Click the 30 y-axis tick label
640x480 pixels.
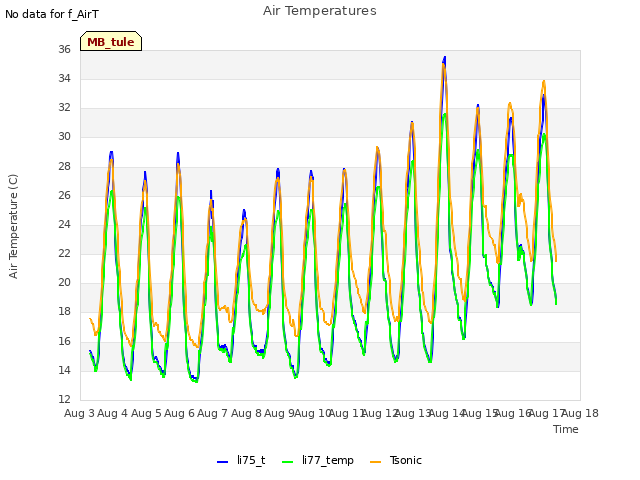coord(64,137)
